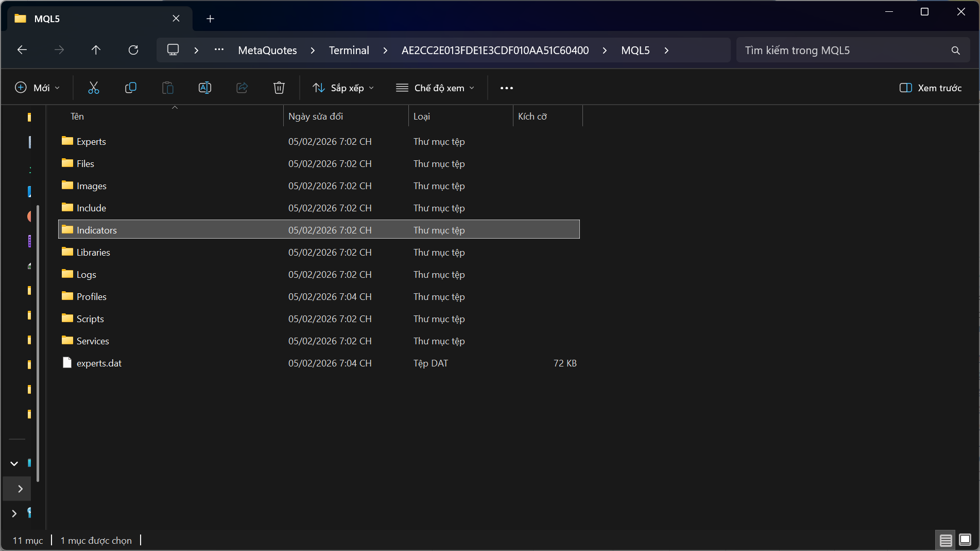Expand the chevron after MQL5 in address bar
Screen dimensions: 980x551
pos(666,51)
